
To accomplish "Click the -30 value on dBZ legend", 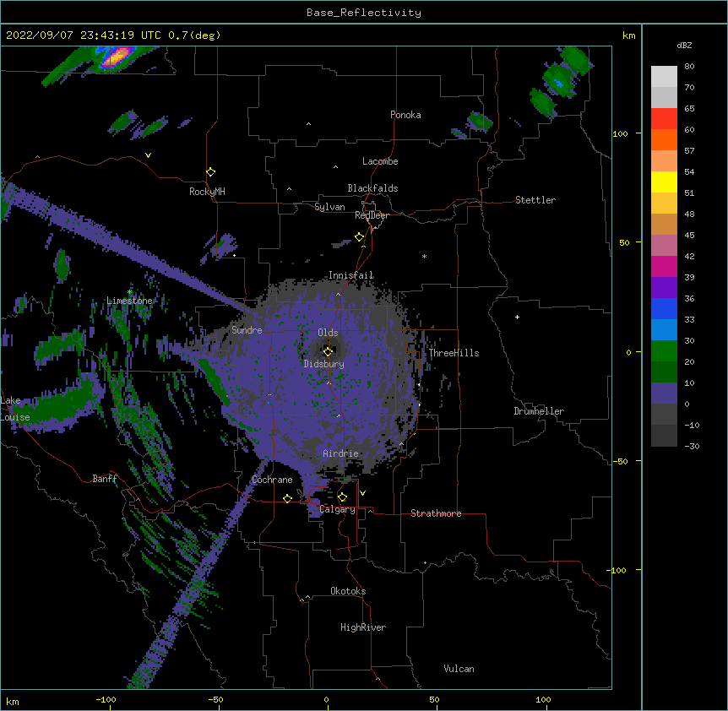I will coord(692,447).
